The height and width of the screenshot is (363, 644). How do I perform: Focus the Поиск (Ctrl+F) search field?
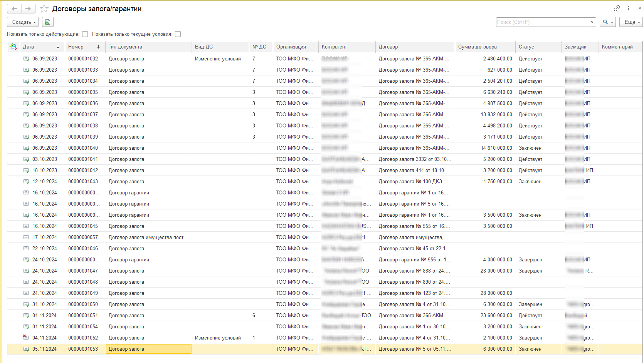click(541, 22)
